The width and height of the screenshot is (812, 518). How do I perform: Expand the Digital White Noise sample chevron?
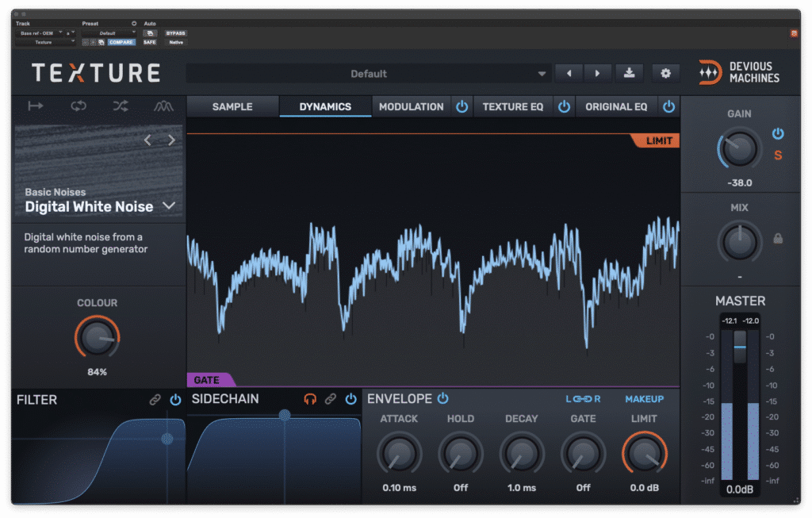(x=169, y=205)
